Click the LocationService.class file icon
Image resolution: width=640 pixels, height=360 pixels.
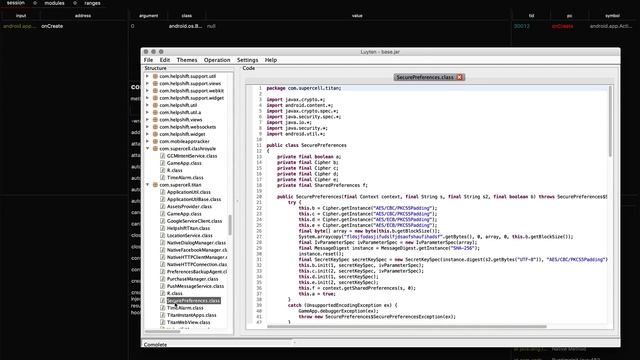click(162, 236)
